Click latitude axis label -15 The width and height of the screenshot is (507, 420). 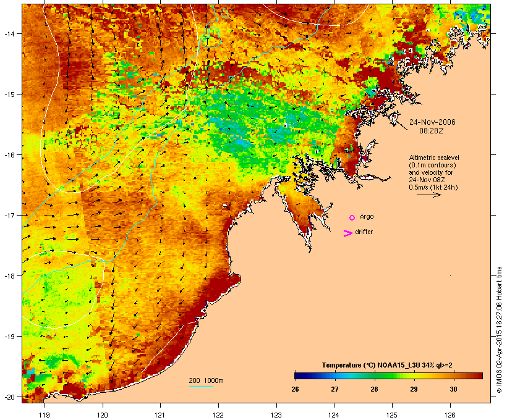[9, 94]
